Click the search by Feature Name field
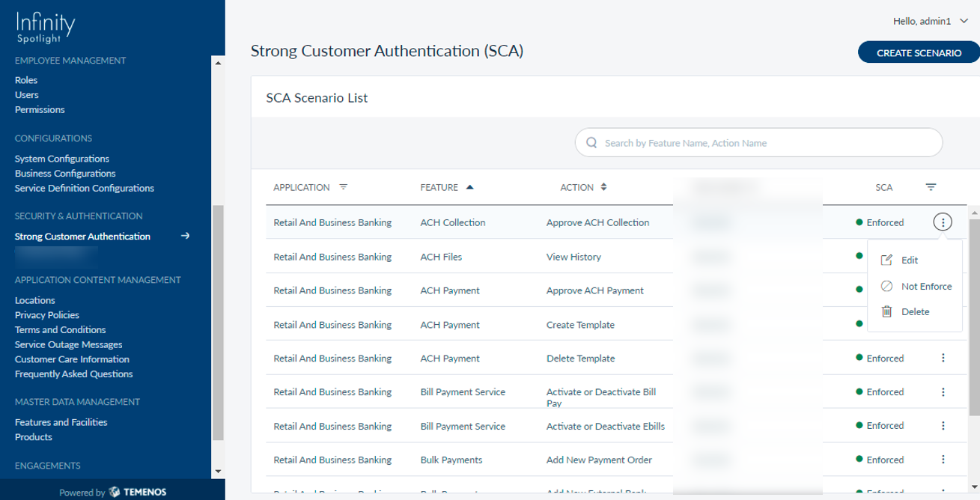Screen dimensions: 980x500 [x=764, y=143]
